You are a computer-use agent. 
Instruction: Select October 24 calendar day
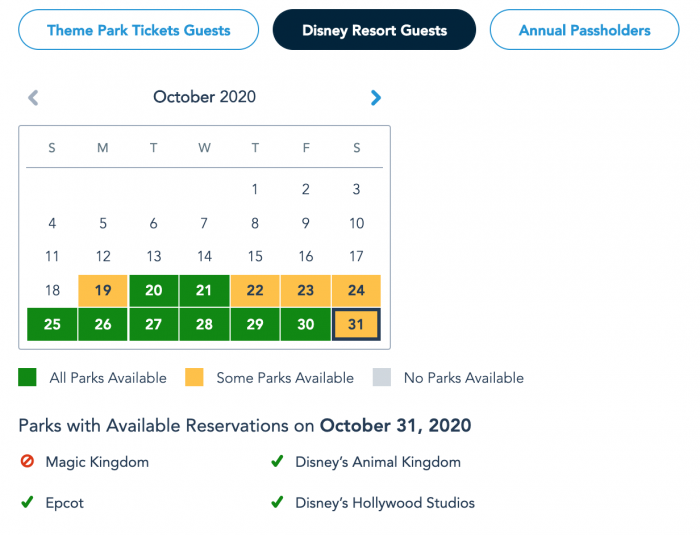click(357, 291)
